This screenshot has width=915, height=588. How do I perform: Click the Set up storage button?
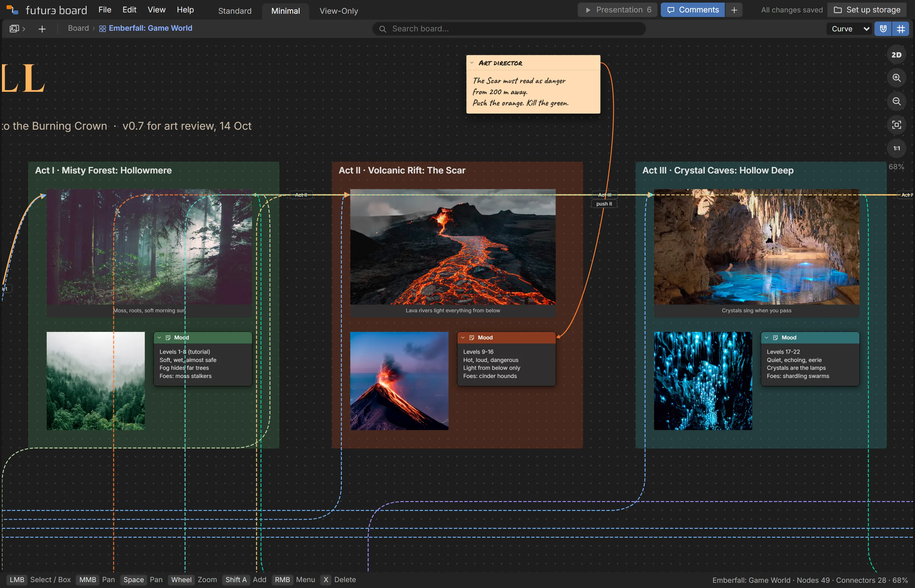click(867, 10)
